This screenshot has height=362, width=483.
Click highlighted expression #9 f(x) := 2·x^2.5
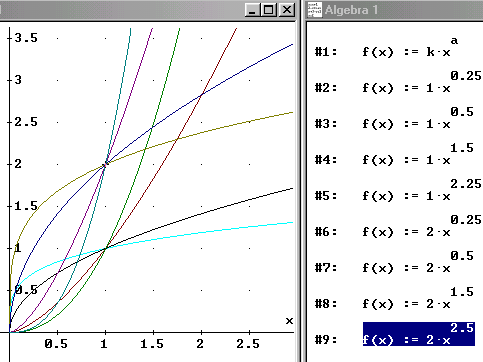click(419, 334)
